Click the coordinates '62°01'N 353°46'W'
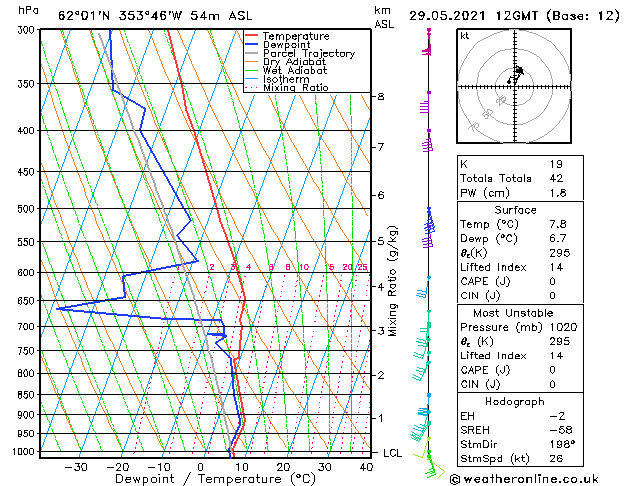 [120, 16]
